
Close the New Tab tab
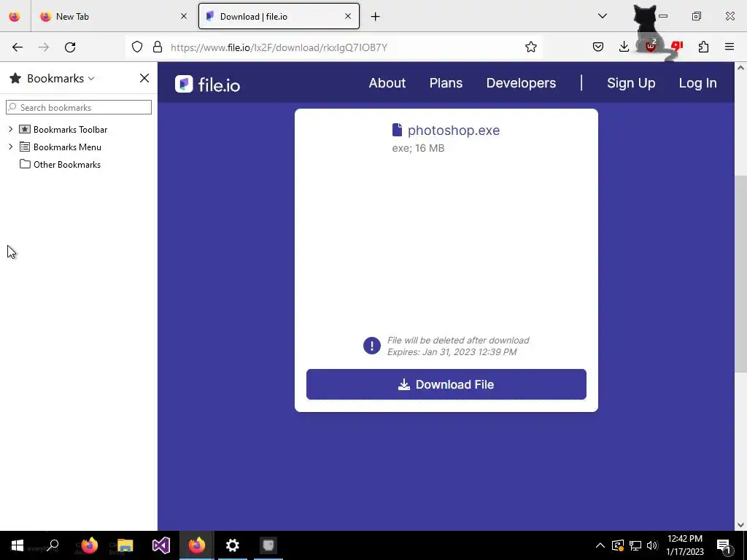[184, 16]
